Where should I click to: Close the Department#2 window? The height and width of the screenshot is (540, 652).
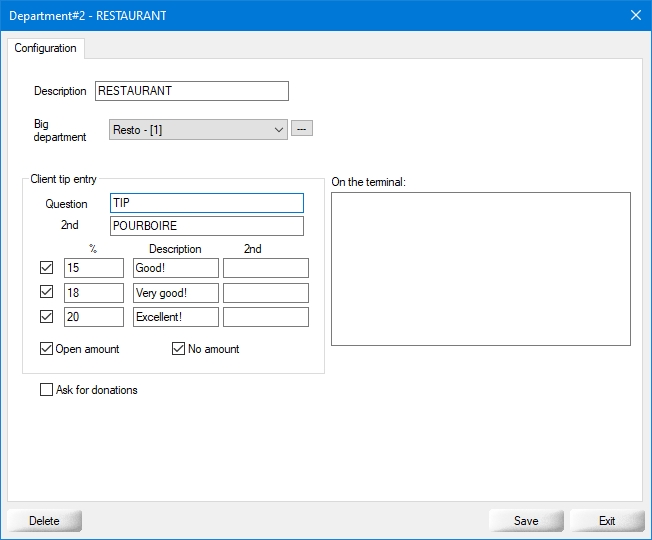634,15
